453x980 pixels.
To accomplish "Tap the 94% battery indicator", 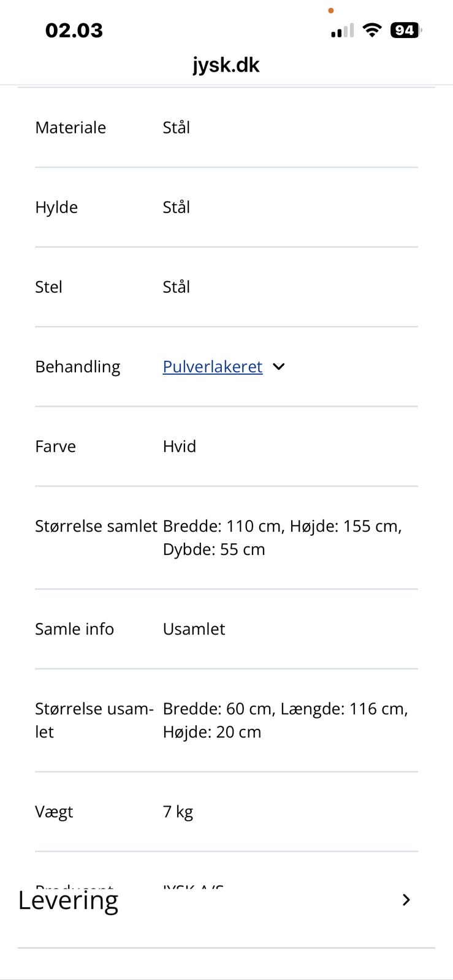I will point(405,29).
